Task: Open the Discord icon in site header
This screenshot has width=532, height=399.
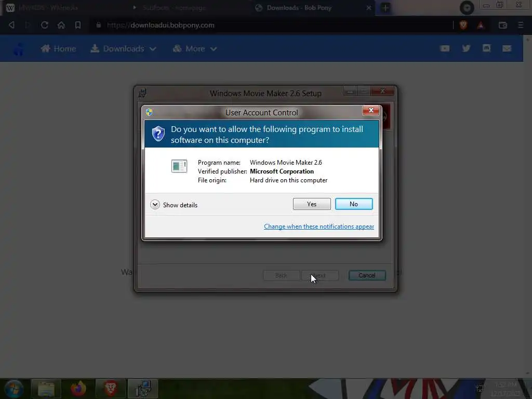Action: pos(486,48)
